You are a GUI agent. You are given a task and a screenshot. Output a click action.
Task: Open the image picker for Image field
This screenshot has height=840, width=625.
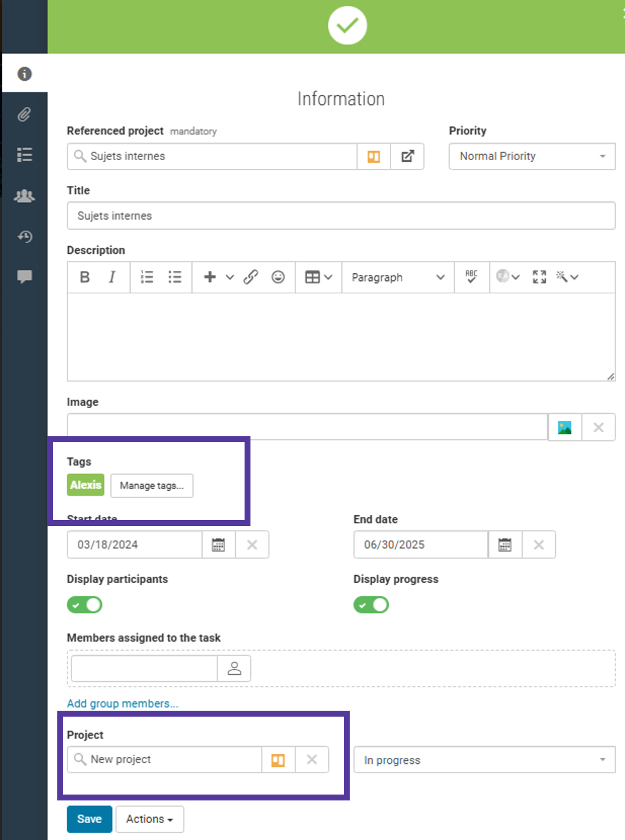[x=565, y=427]
